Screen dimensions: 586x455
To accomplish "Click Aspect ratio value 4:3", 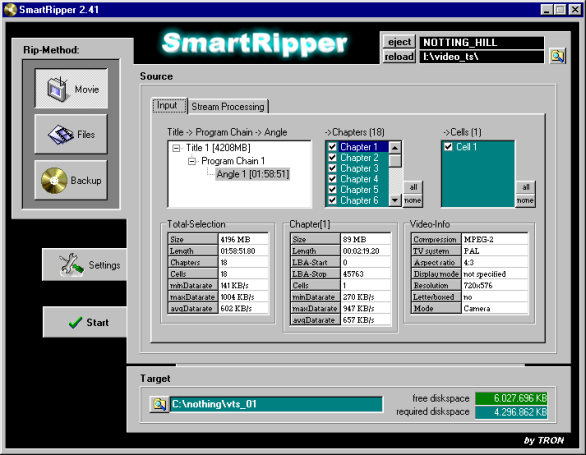I will click(495, 262).
